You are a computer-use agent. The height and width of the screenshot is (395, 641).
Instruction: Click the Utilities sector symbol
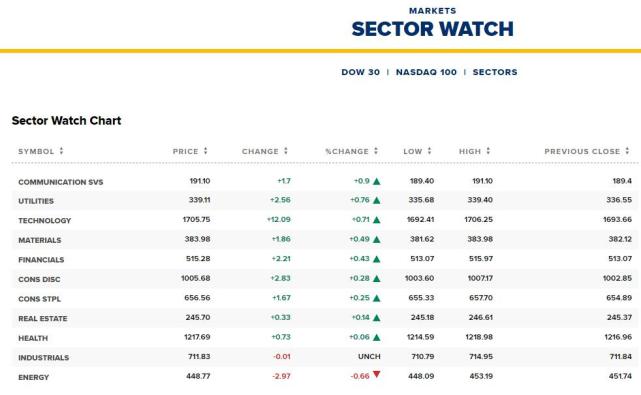pyautogui.click(x=36, y=201)
